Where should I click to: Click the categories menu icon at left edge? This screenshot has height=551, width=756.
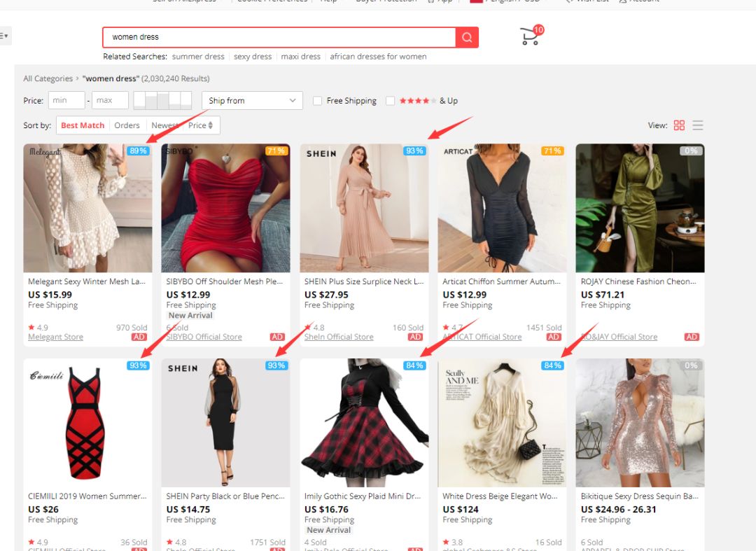(x=4, y=36)
